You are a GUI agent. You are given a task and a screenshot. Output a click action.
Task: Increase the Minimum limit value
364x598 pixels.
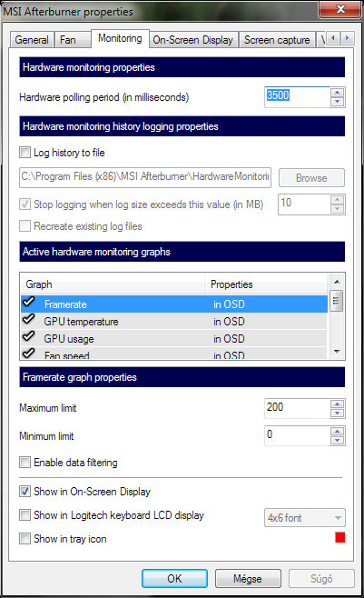[x=337, y=432]
